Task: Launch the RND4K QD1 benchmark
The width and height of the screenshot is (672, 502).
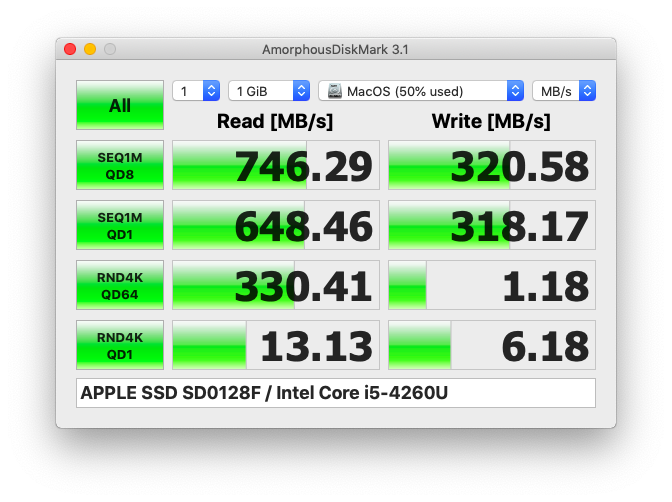Action: (x=120, y=345)
